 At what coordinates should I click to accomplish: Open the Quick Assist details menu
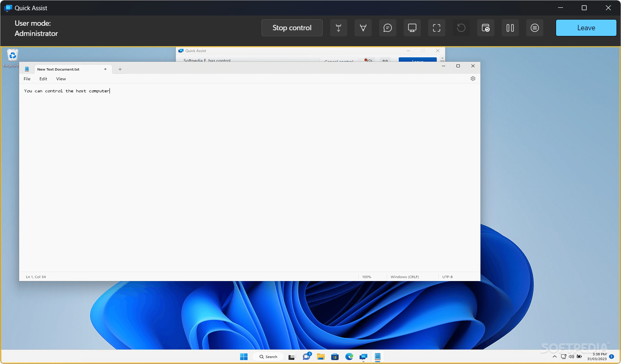(535, 28)
